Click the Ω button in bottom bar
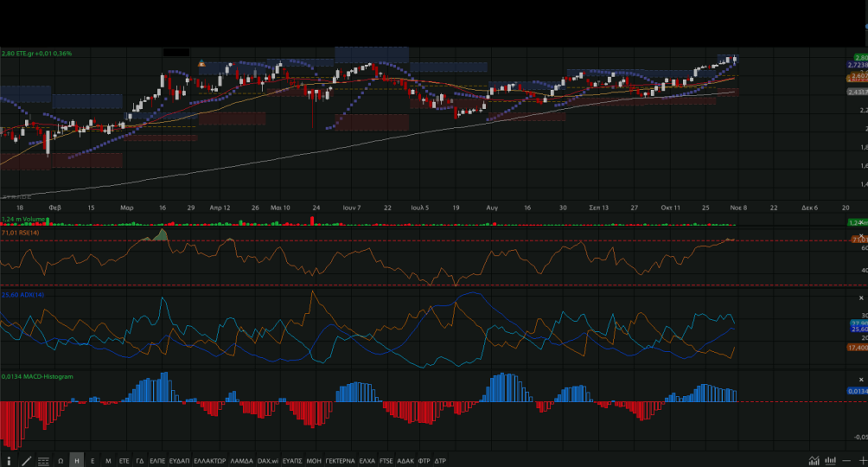Image resolution: width=868 pixels, height=467 pixels. point(61,461)
